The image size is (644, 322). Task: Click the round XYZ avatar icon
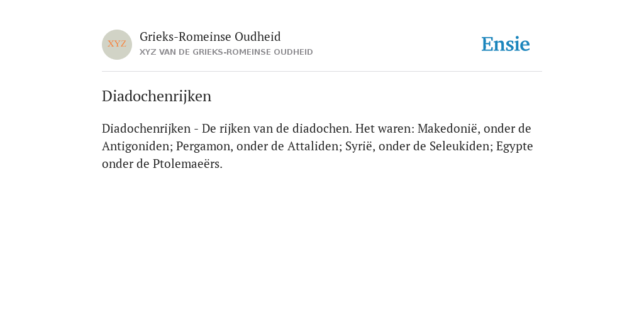tap(117, 45)
